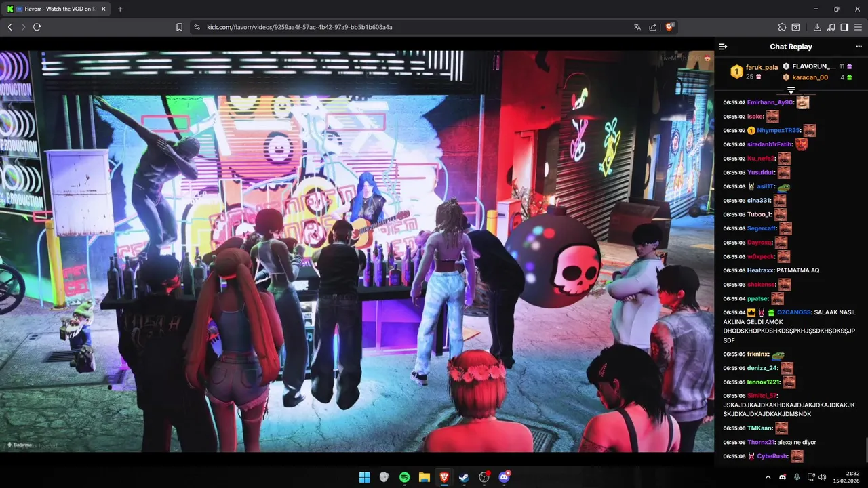This screenshot has height=488, width=868.
Task: Open Discord from the taskbar
Action: pos(504,477)
